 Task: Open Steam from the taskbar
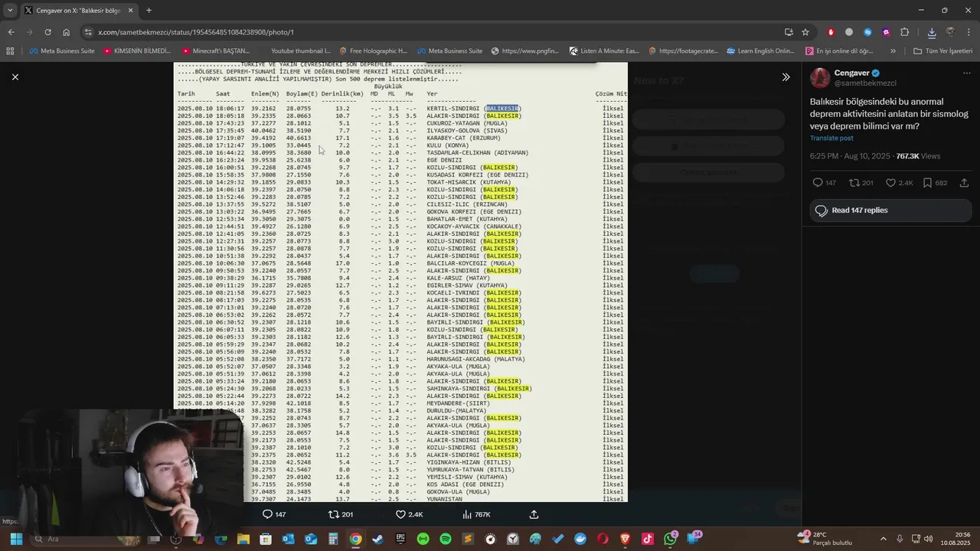[378, 539]
